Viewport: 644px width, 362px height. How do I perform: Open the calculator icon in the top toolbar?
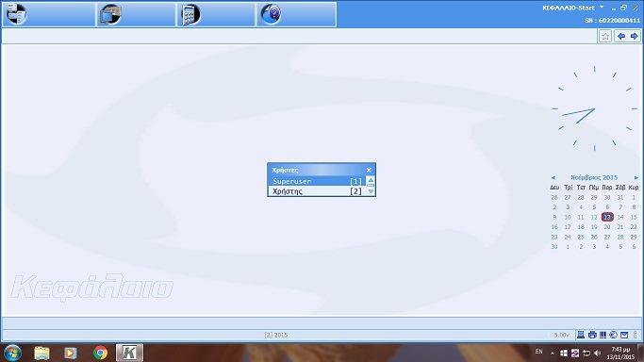click(191, 14)
